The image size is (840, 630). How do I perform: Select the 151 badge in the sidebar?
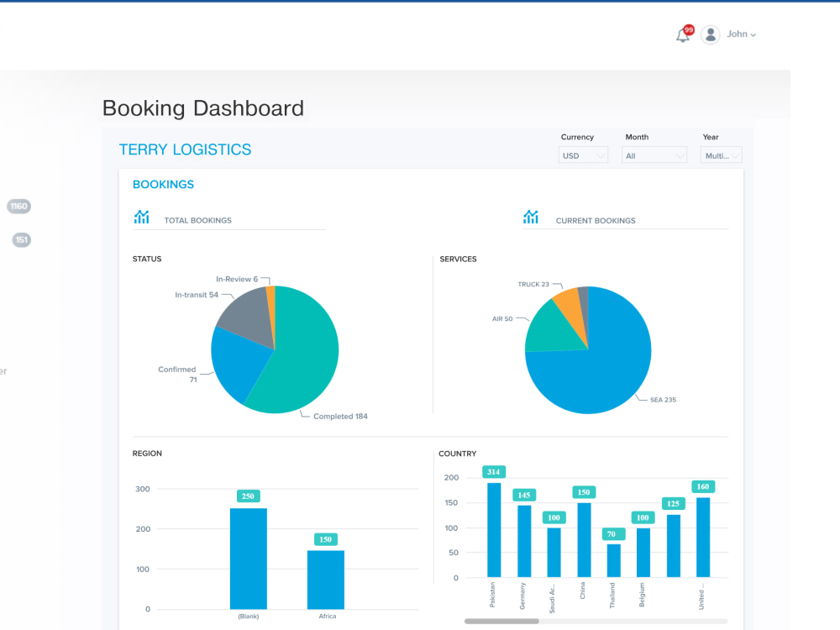pyautogui.click(x=20, y=239)
